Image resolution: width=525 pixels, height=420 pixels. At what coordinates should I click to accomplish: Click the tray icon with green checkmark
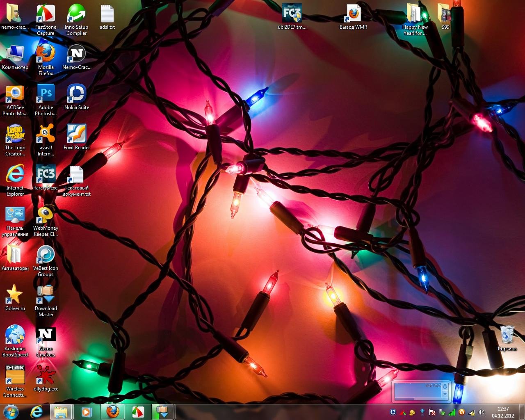click(x=442, y=412)
